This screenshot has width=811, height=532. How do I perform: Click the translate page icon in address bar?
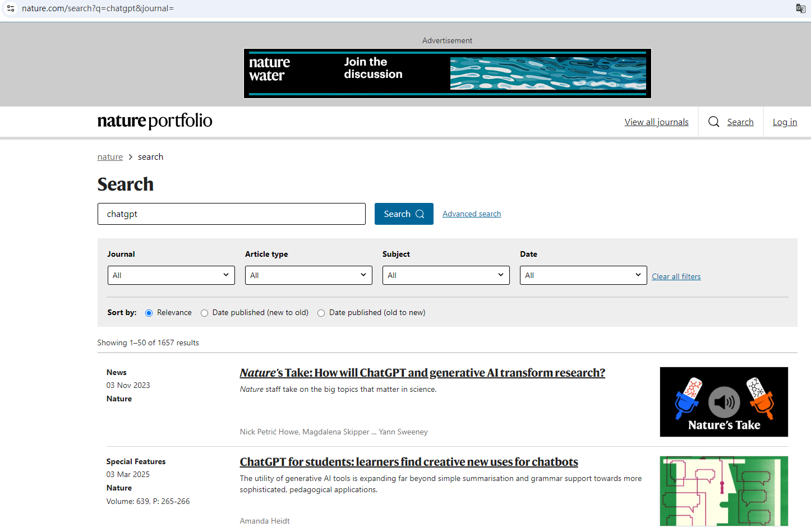[x=801, y=8]
